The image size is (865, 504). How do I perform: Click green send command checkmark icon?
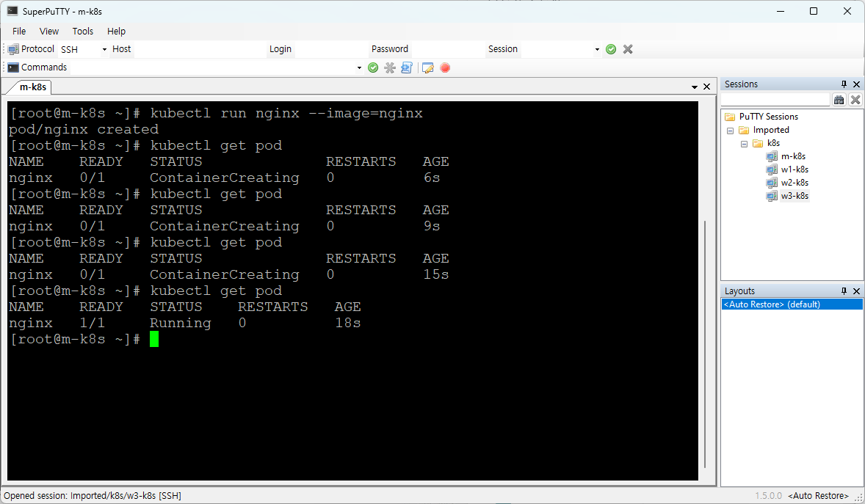pos(374,67)
